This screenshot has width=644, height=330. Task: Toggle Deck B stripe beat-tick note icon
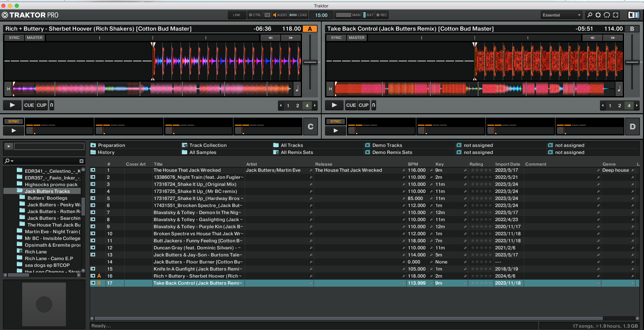619,89
